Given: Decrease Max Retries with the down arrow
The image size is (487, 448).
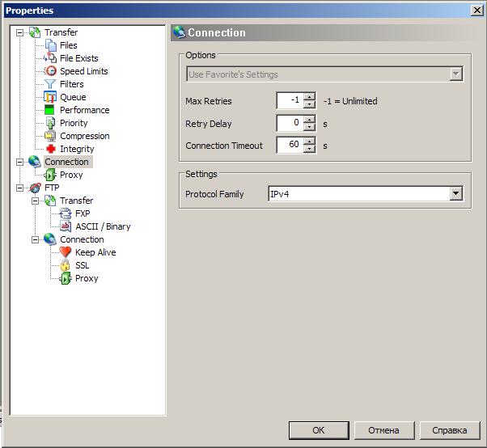Looking at the screenshot, I should (309, 104).
